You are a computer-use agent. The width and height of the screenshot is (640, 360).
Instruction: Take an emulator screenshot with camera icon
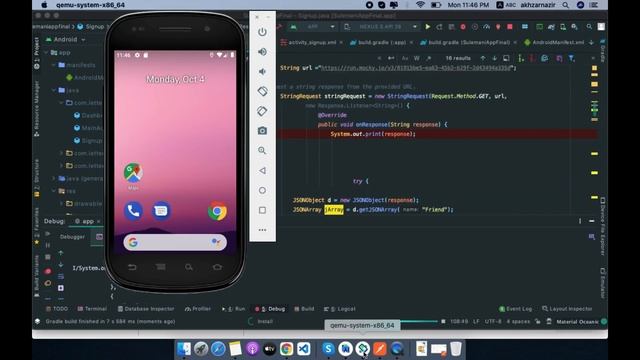(262, 131)
